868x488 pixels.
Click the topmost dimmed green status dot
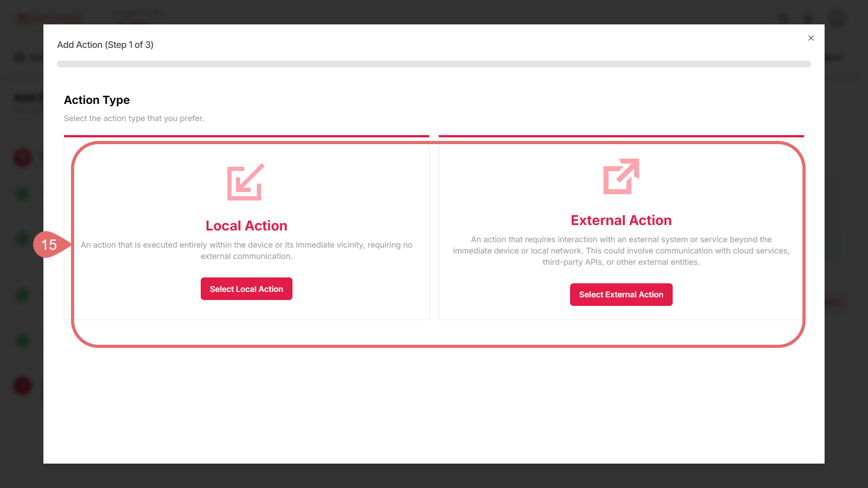(23, 194)
